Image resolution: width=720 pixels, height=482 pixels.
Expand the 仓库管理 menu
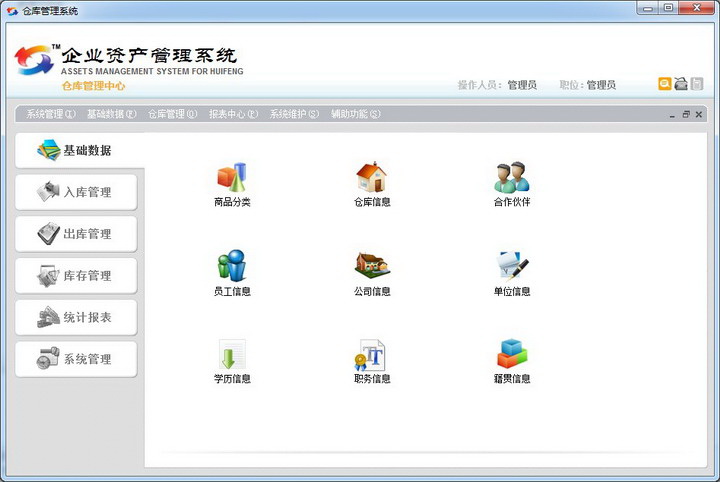(x=172, y=114)
